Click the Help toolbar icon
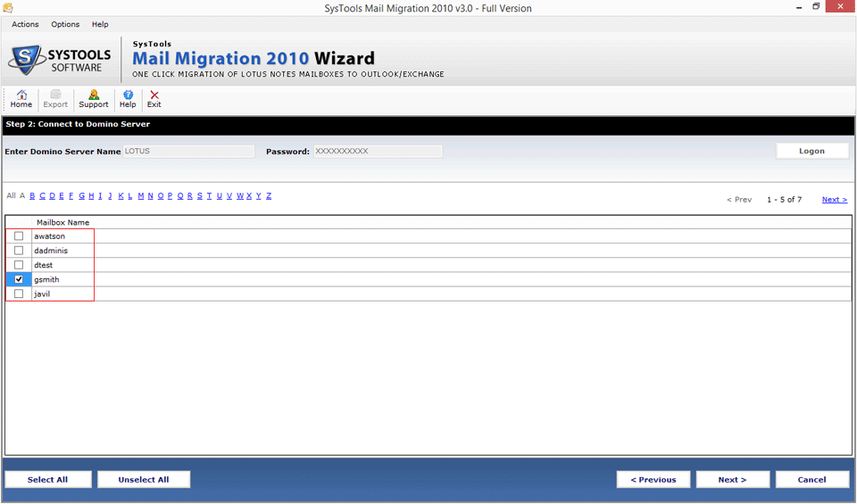This screenshot has height=504, width=857. 128,99
